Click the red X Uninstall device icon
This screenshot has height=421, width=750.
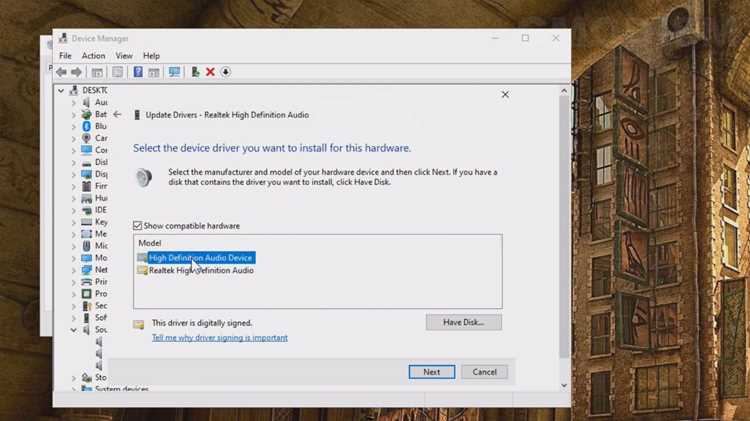click(x=210, y=72)
